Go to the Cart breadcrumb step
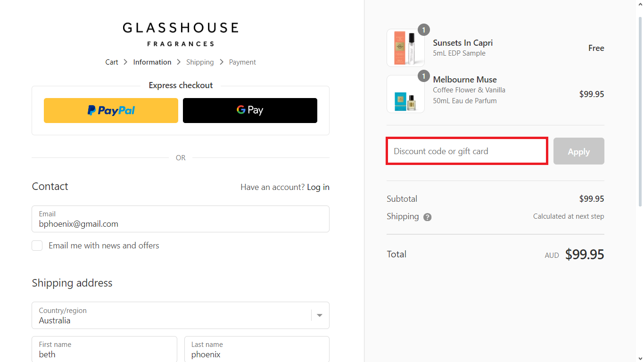The width and height of the screenshot is (644, 362). (112, 62)
